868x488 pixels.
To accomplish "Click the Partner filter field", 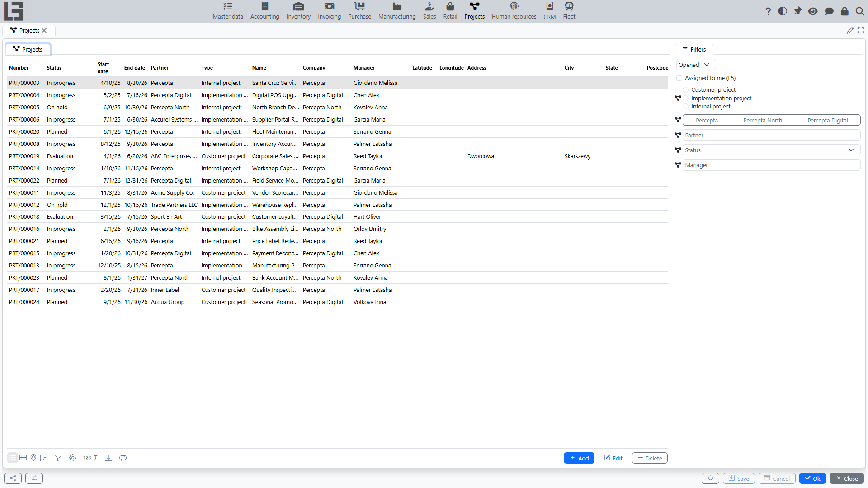I will tap(771, 135).
